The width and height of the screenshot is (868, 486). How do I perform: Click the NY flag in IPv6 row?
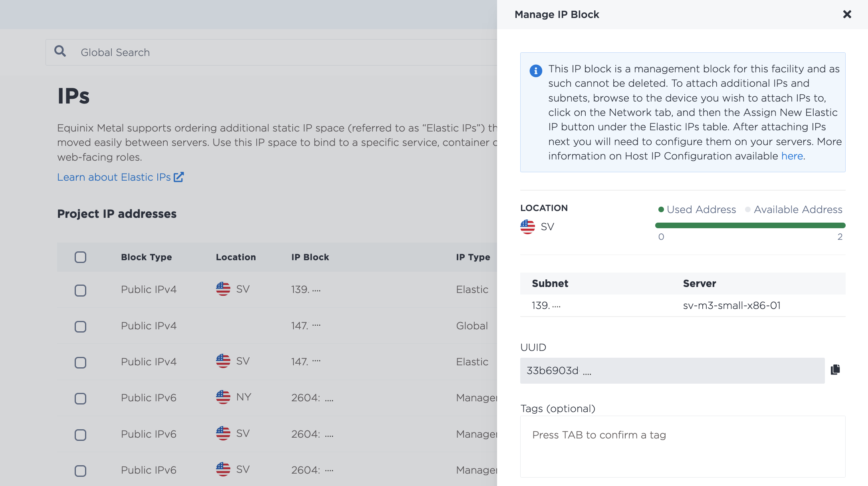pos(223,397)
